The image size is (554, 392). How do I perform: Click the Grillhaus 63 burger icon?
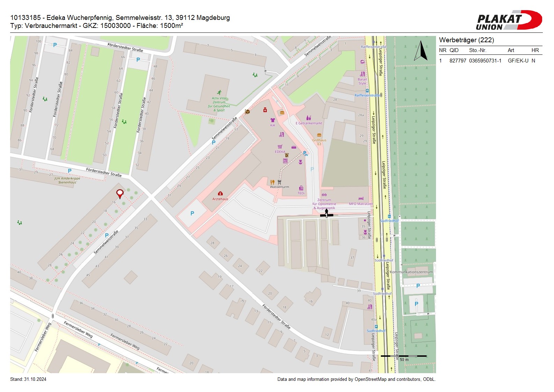(x=319, y=135)
